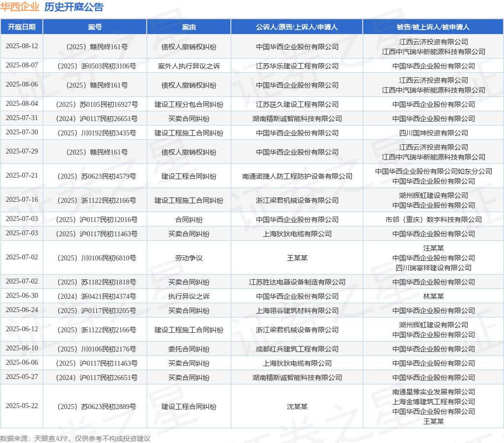
Task: Click the 历史开庭公告 heading
Action: pyautogui.click(x=74, y=7)
